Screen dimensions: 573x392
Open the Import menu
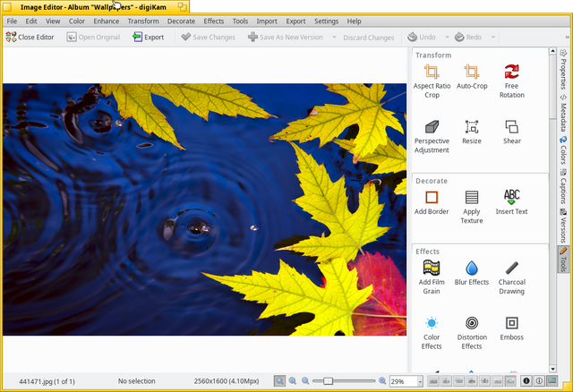click(x=267, y=21)
